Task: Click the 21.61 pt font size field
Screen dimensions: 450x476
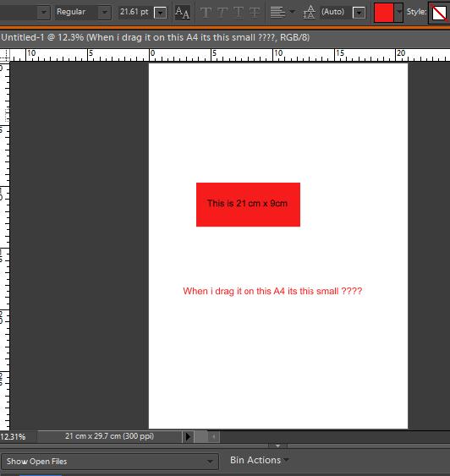Action: pyautogui.click(x=134, y=12)
